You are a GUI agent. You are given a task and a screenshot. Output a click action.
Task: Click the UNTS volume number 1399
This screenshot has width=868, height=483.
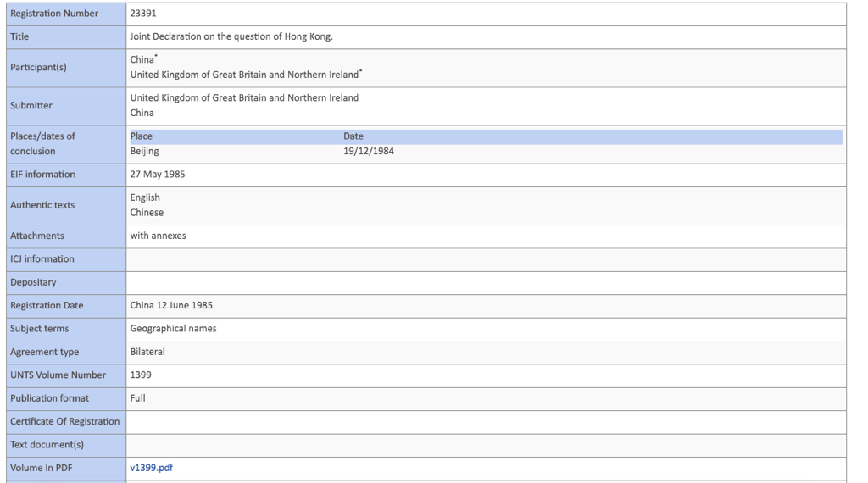pyautogui.click(x=141, y=375)
